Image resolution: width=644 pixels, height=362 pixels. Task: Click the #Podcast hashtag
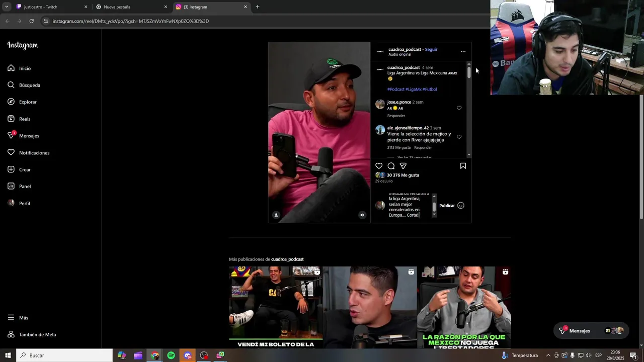396,89
